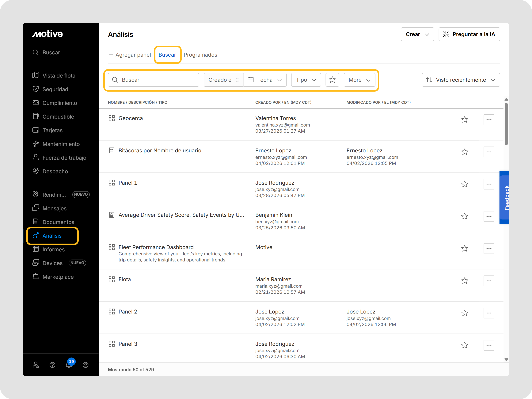Screen dimensions: 532x399
Task: Open Combustible fuel icon
Action: (36, 116)
